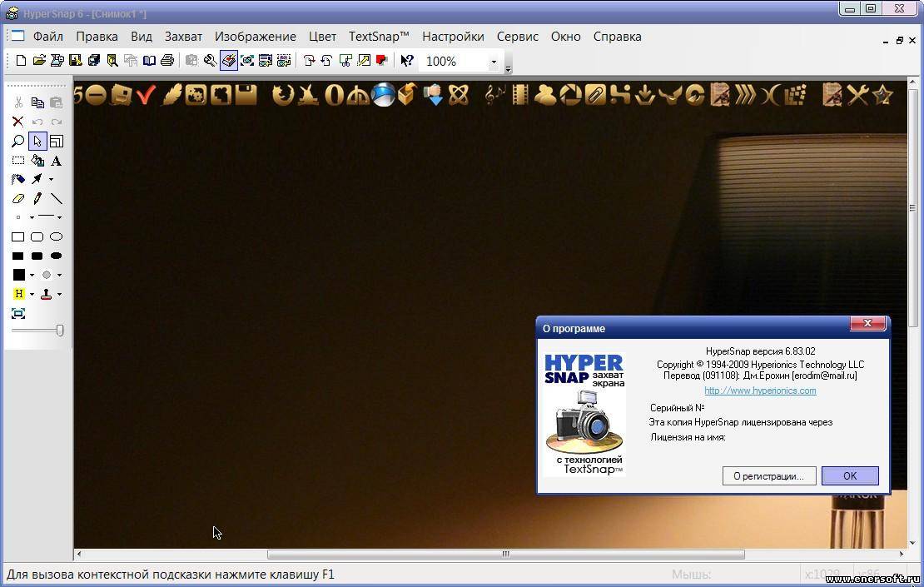924x587 pixels.
Task: Choose the arrow pointer selection tool
Action: (x=37, y=142)
